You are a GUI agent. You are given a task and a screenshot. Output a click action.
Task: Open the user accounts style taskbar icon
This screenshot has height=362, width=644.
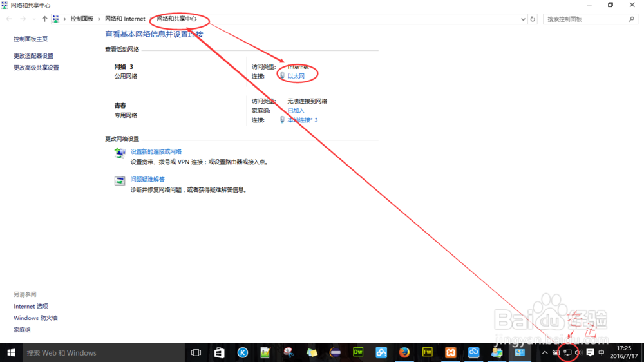(x=497, y=352)
